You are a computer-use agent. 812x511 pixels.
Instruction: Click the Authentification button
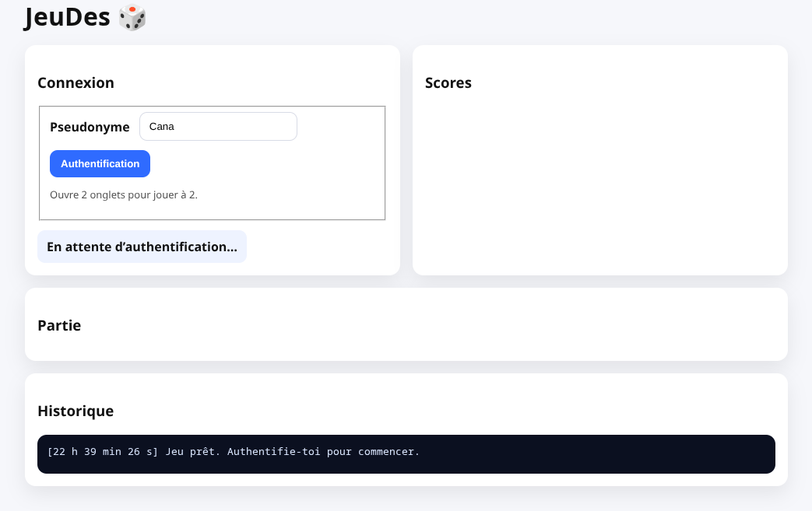coord(100,163)
